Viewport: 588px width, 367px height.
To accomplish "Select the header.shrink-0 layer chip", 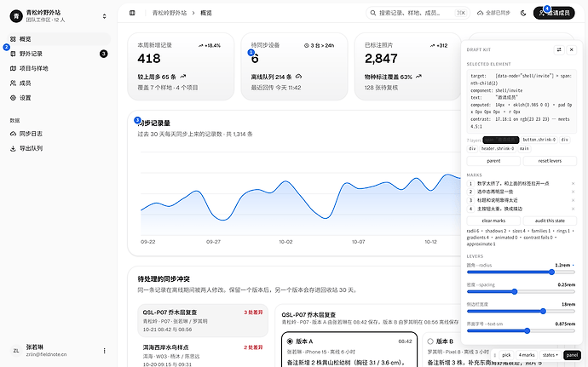I will [x=498, y=149].
